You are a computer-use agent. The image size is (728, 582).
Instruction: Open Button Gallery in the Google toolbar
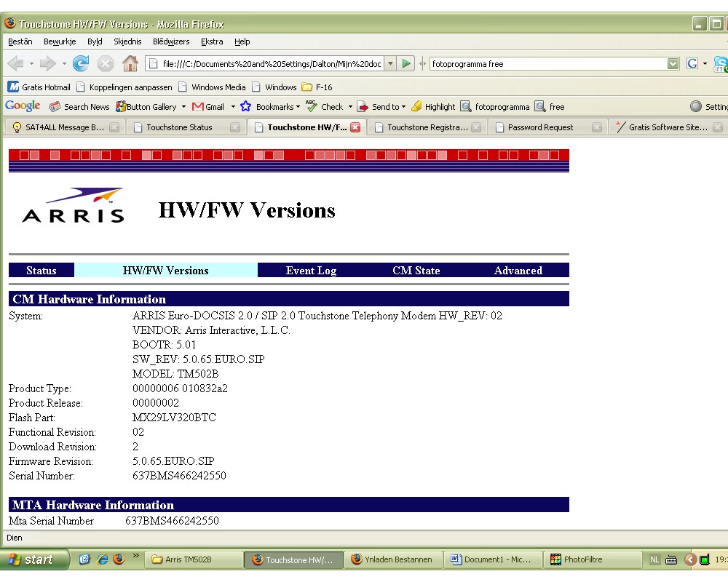coord(146,107)
